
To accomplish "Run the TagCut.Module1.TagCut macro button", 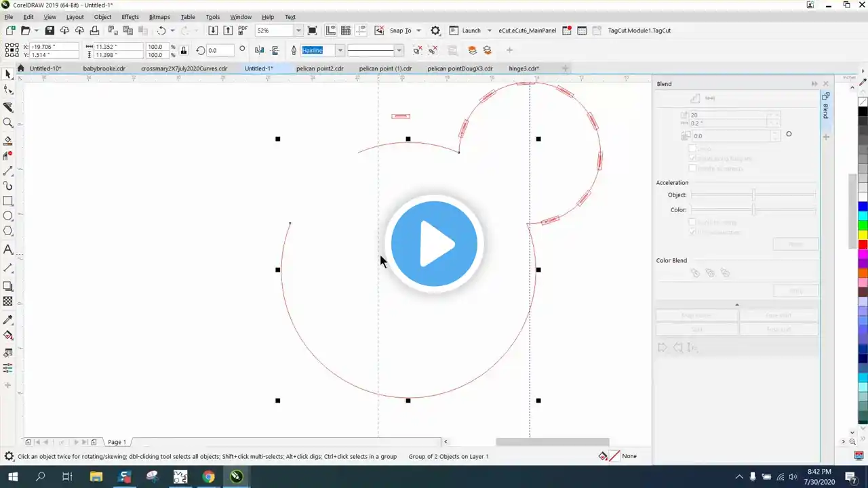I will pyautogui.click(x=639, y=30).
